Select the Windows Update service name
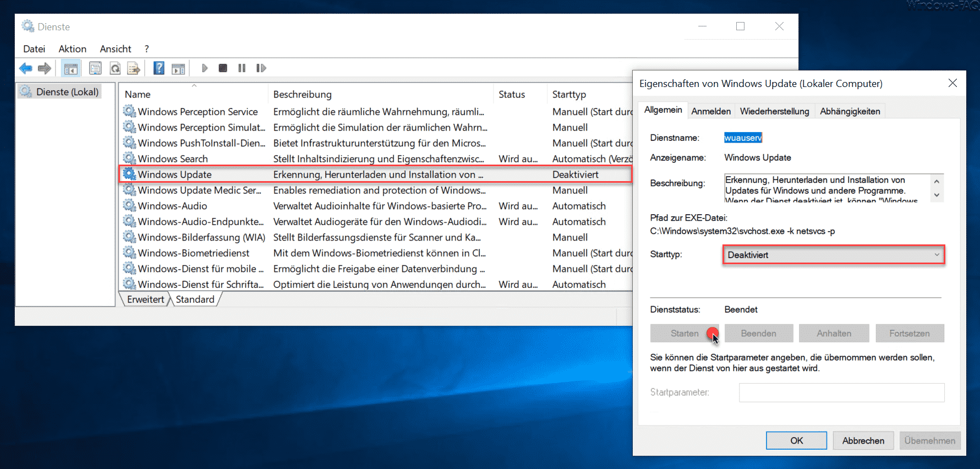 click(x=174, y=174)
